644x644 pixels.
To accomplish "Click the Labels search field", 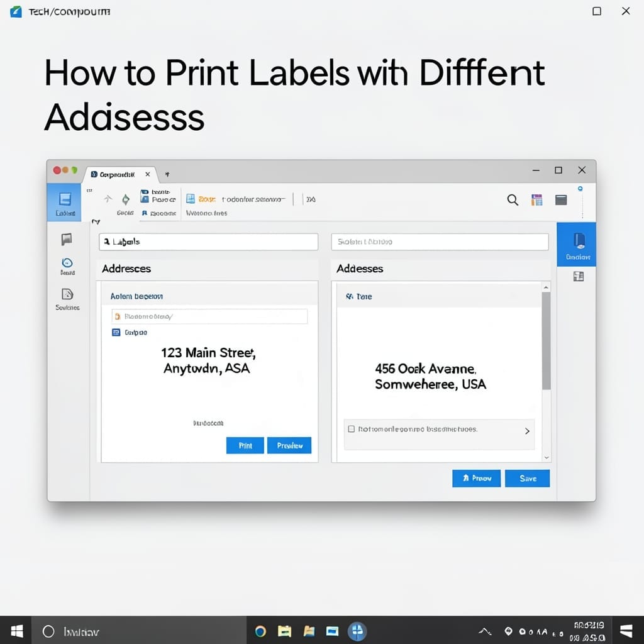I will point(208,241).
